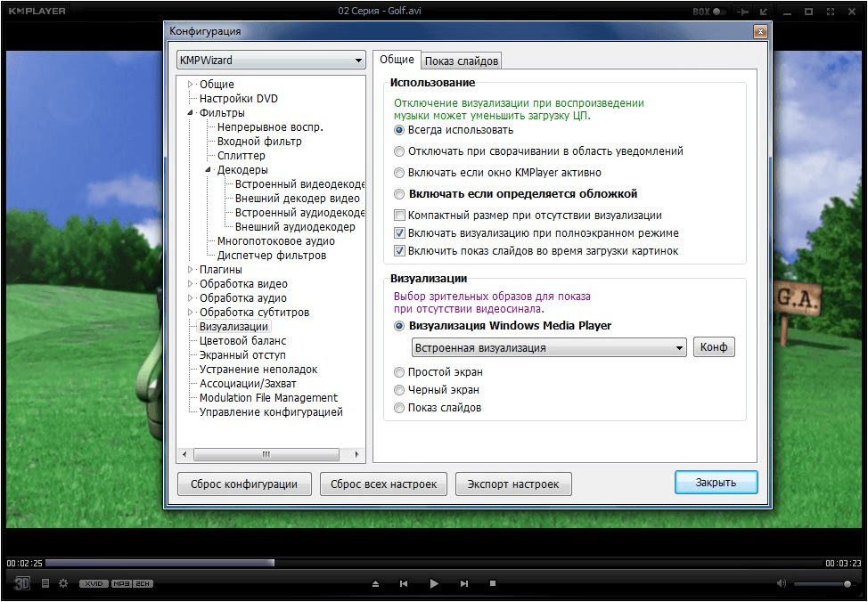
Task: Collapse the 'Декодеры' tree node
Action: pos(208,170)
